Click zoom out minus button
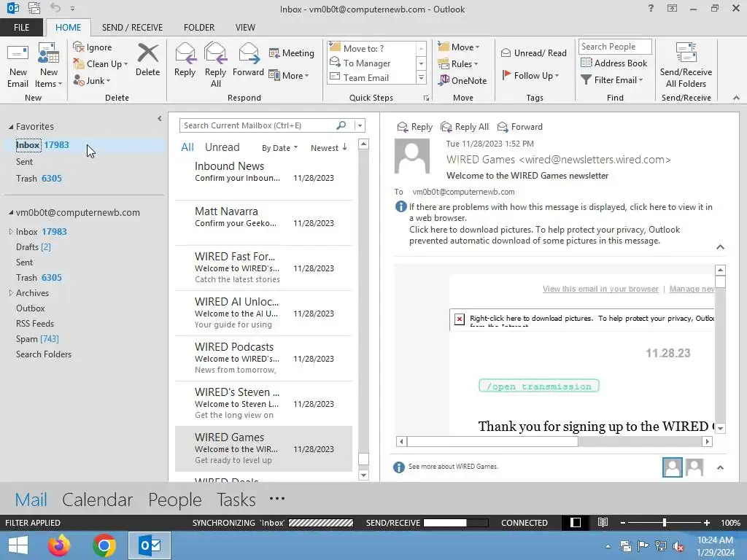This screenshot has height=560, width=747. pos(622,522)
